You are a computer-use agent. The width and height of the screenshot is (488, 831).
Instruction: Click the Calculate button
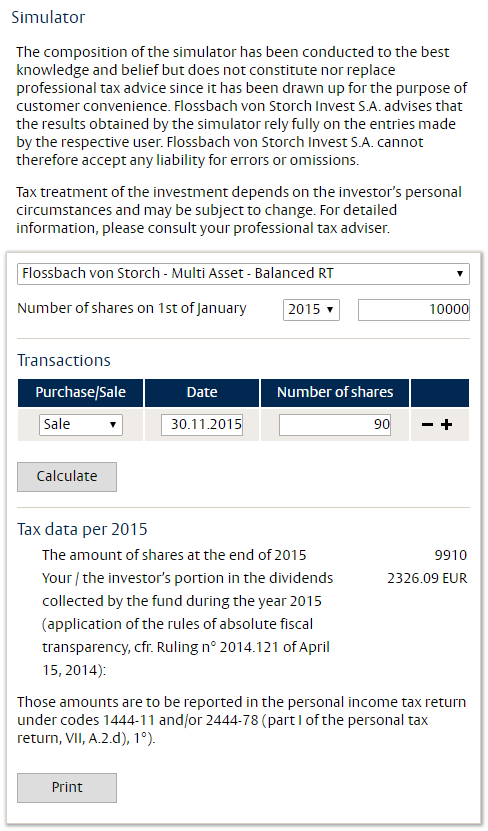[67, 476]
